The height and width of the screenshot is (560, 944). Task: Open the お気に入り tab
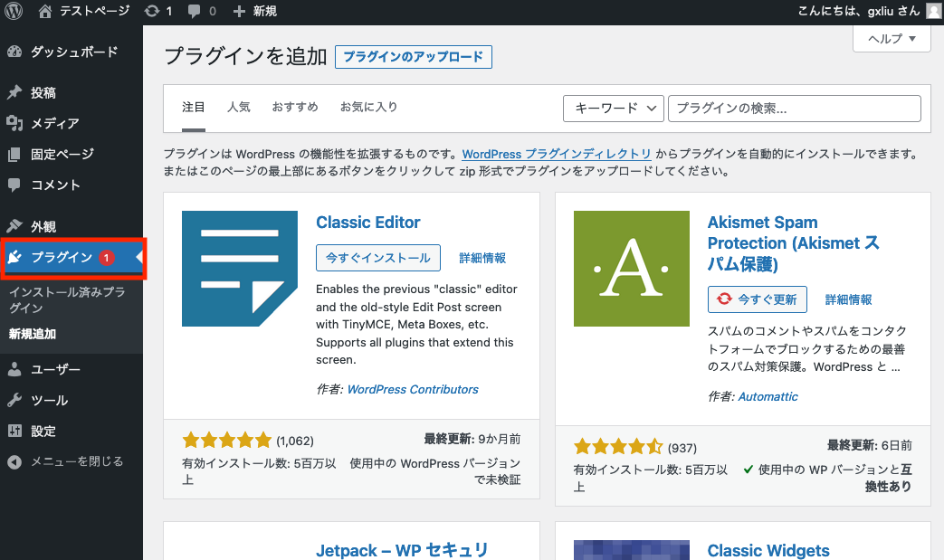[x=368, y=107]
